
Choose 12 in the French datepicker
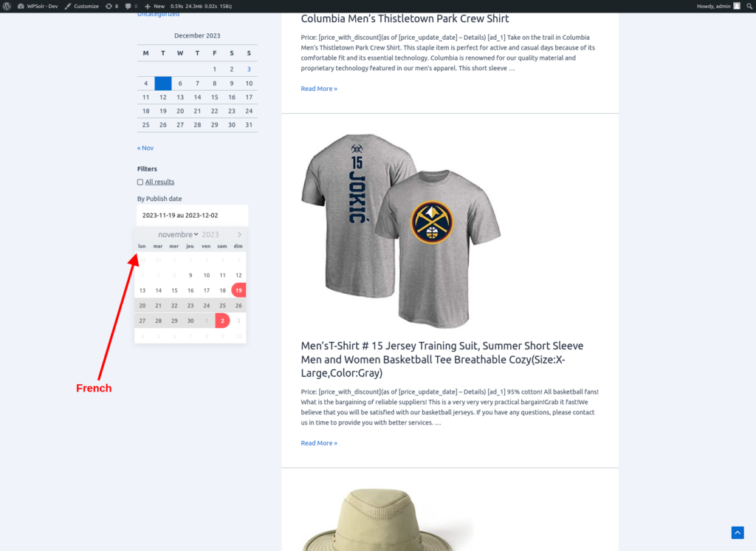(238, 275)
